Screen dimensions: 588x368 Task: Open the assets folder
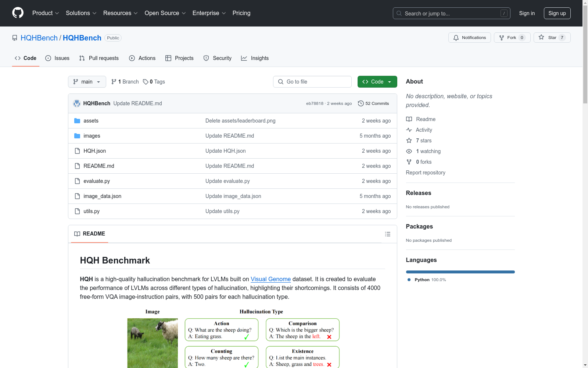pos(91,121)
